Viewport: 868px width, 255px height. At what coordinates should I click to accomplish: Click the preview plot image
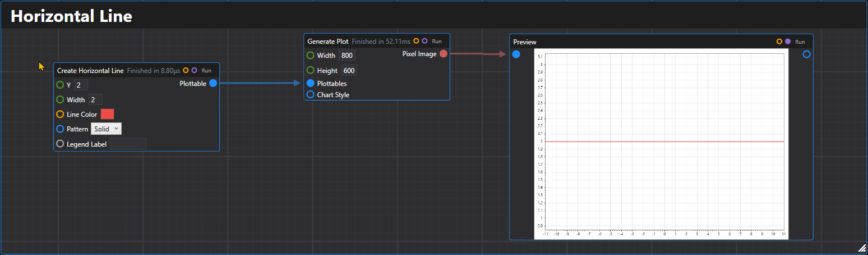point(661,144)
